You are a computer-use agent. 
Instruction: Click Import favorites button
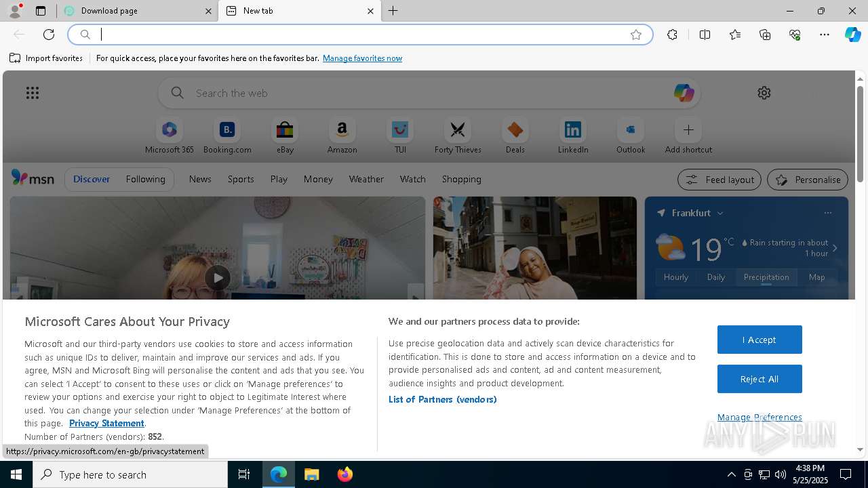[x=46, y=58]
